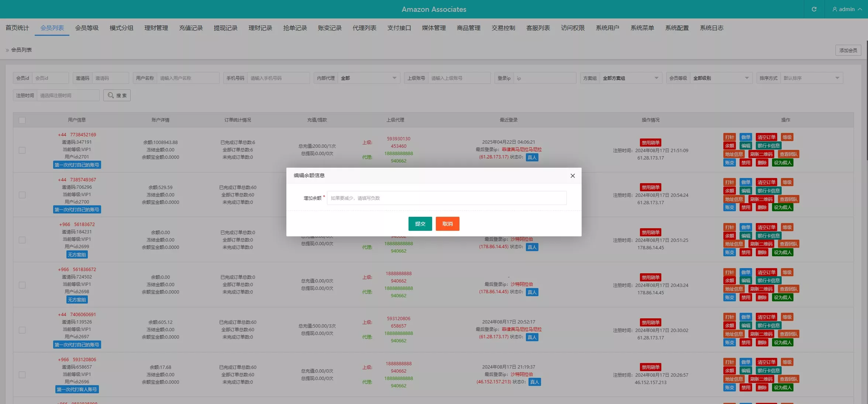Check the row for user 593120806

pyautogui.click(x=22, y=375)
